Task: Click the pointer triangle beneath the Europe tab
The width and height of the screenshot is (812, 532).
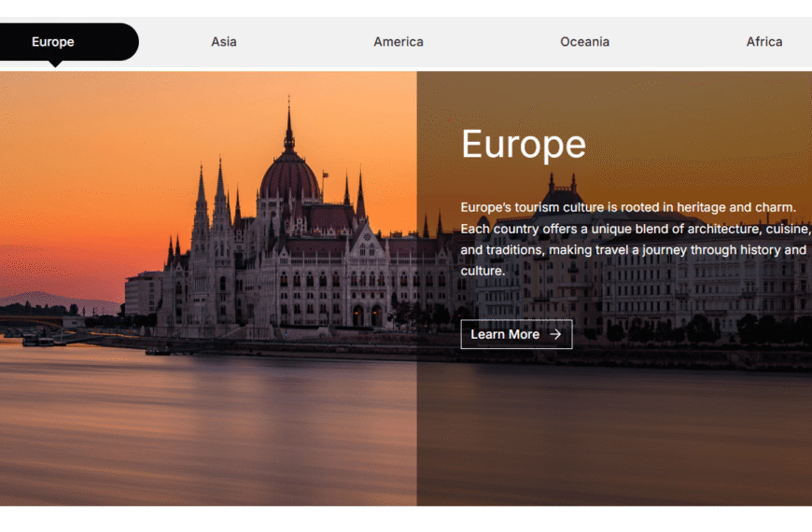Action: tap(55, 63)
